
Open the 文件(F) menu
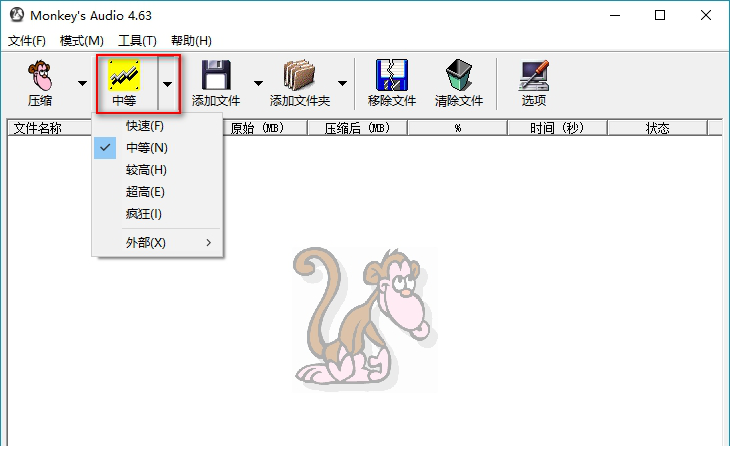pyautogui.click(x=27, y=41)
